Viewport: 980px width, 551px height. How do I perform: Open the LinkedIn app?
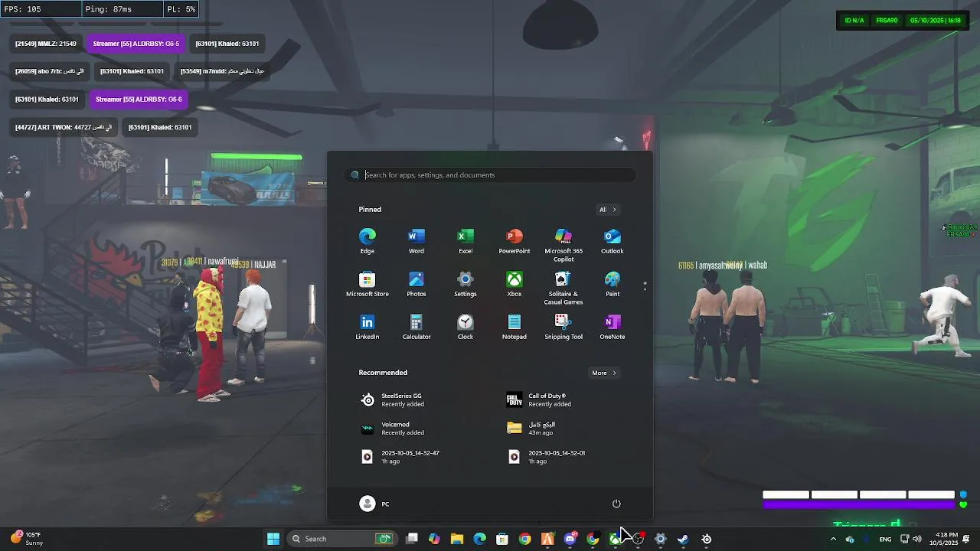click(367, 327)
